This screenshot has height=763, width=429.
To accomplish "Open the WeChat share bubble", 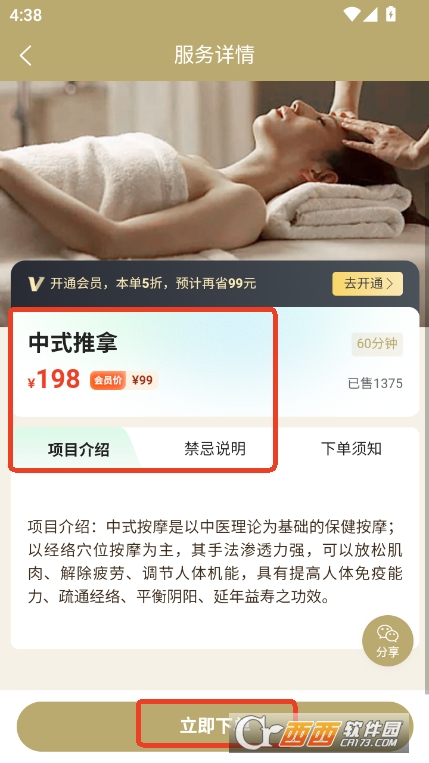I will pos(388,640).
